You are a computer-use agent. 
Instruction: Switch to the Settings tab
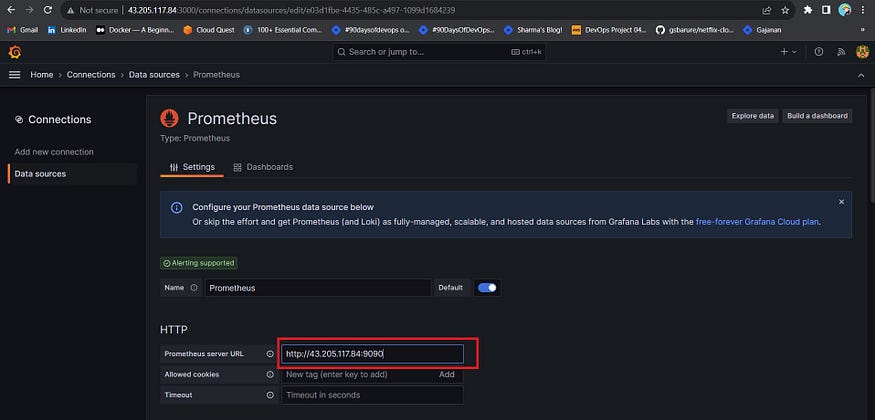coord(192,167)
